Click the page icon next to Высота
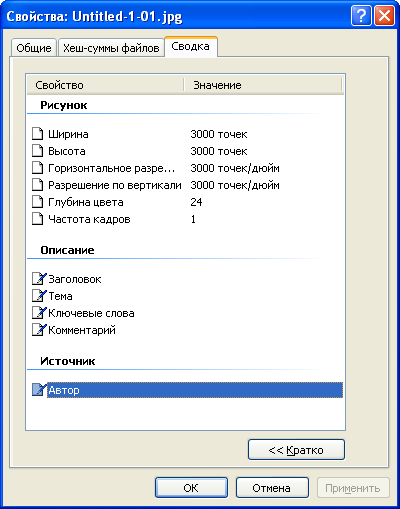Screen dimensions: 400x509 coord(37,151)
